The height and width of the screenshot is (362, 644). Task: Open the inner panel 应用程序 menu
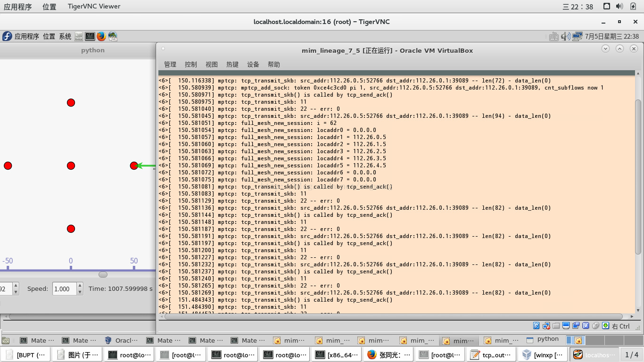tap(27, 36)
